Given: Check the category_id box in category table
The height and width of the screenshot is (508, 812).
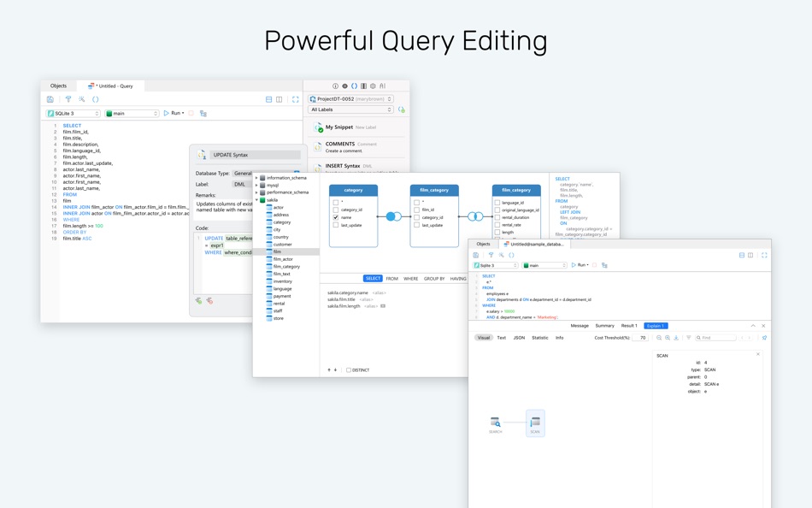Looking at the screenshot, I should tap(336, 210).
